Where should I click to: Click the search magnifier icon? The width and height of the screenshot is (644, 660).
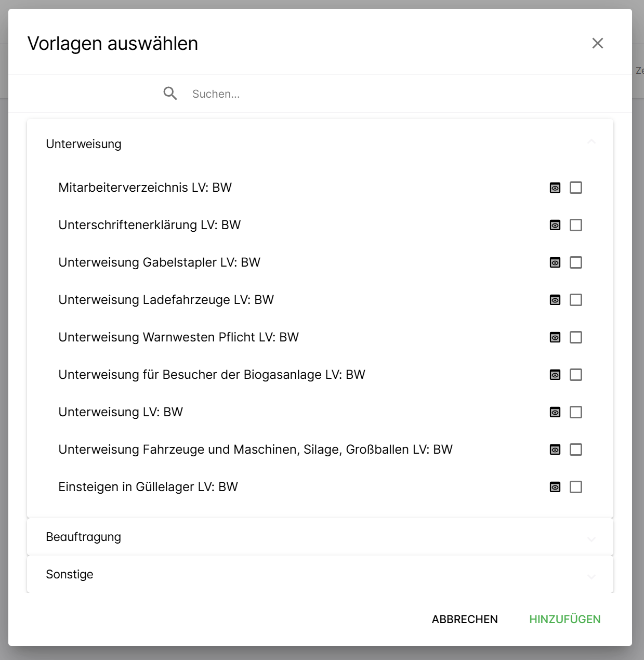(170, 94)
